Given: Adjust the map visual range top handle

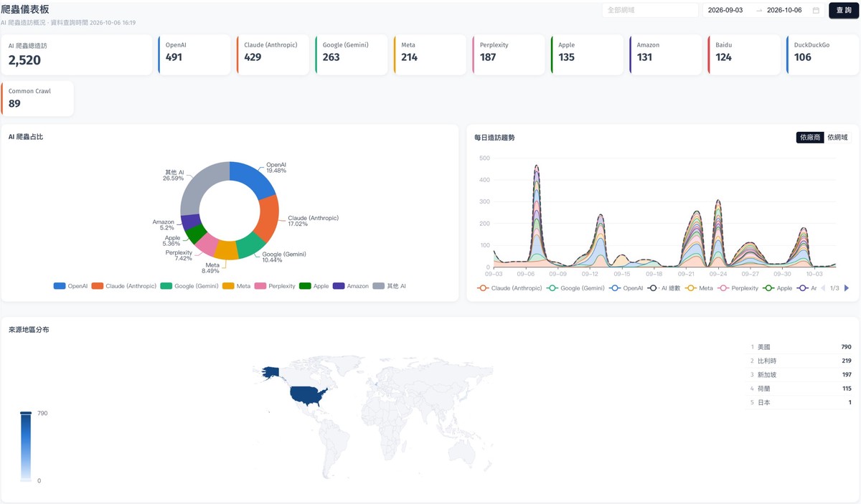Looking at the screenshot, I should [x=26, y=413].
